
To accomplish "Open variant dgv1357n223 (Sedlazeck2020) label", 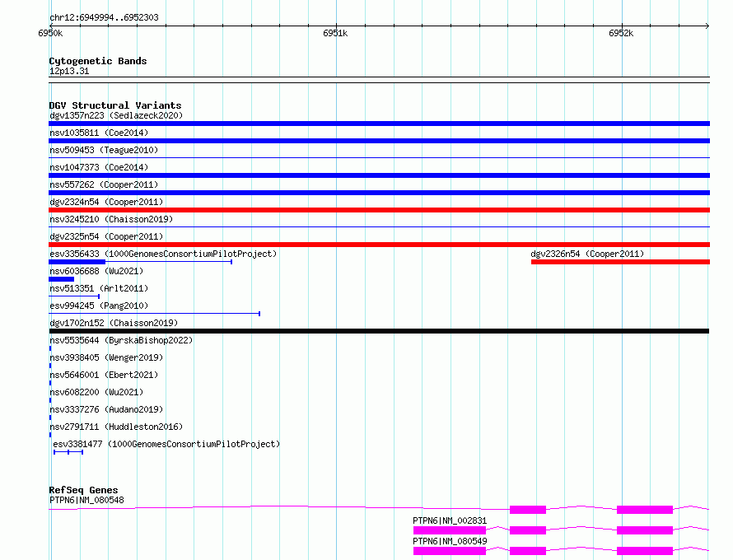I will click(x=116, y=115).
